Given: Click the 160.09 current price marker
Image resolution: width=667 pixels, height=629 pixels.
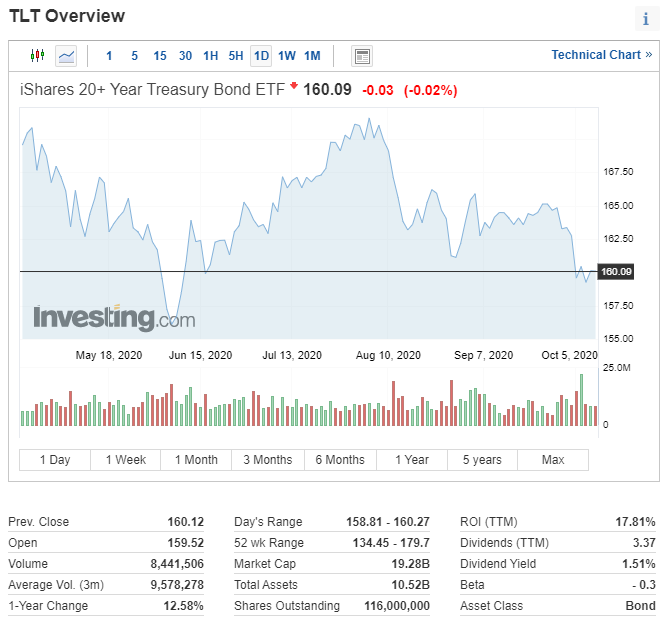Looking at the screenshot, I should click(616, 272).
